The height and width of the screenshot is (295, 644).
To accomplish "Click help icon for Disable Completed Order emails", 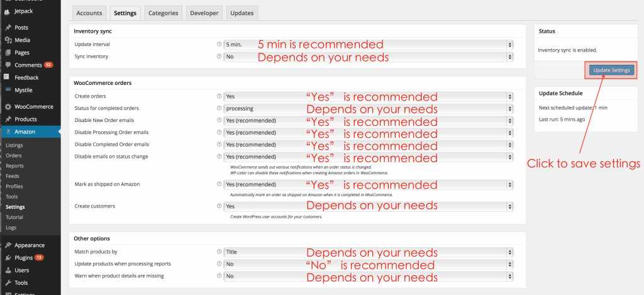I will pyautogui.click(x=219, y=145).
